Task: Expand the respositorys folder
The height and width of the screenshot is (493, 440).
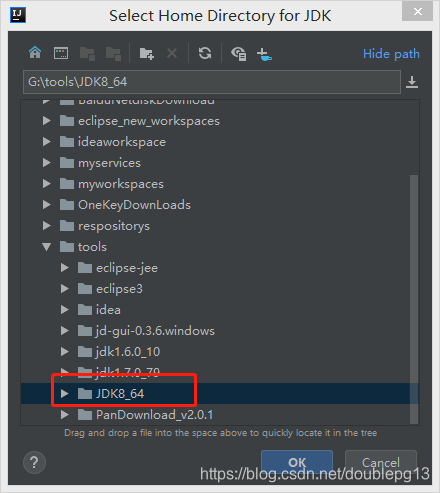Action: click(x=47, y=226)
